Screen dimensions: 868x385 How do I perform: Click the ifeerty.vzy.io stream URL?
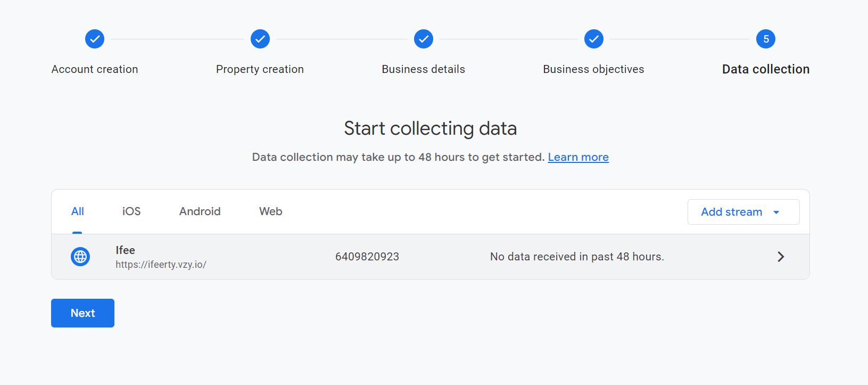[x=161, y=265]
